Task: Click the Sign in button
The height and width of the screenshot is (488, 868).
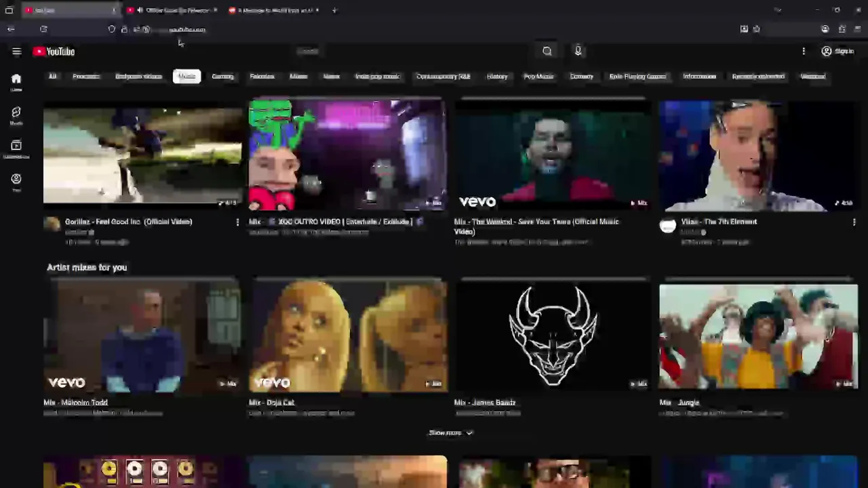Action: click(x=837, y=52)
